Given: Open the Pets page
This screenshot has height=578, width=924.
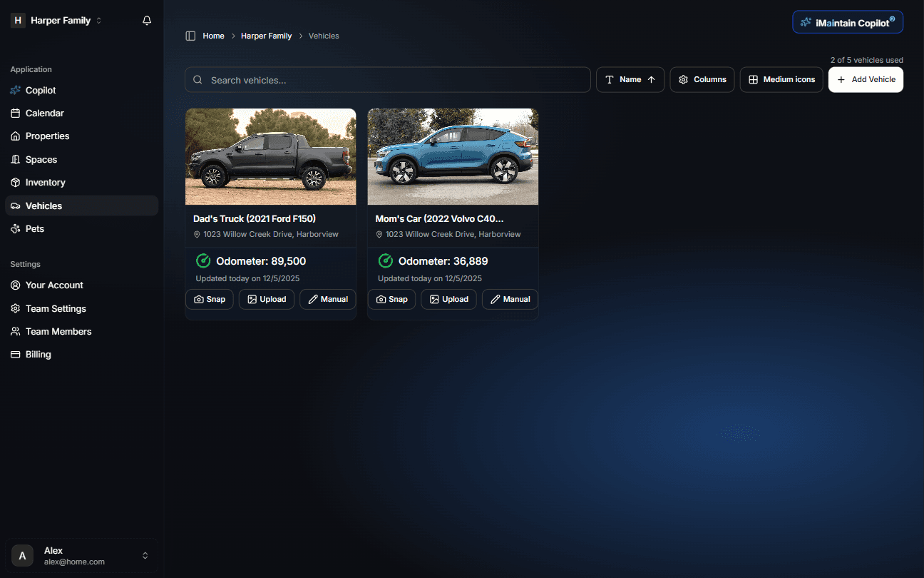Looking at the screenshot, I should coord(81,229).
